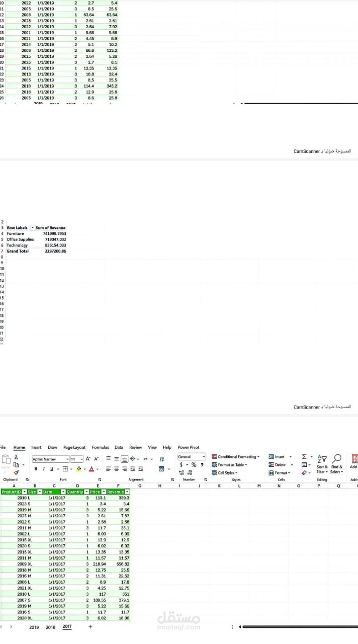Click Increase Indent icon

click(141, 469)
